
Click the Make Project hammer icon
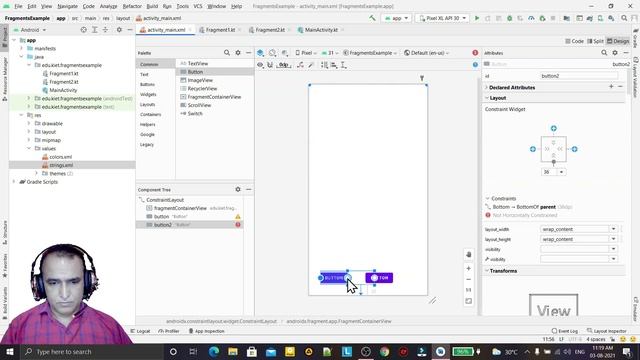[x=372, y=18]
